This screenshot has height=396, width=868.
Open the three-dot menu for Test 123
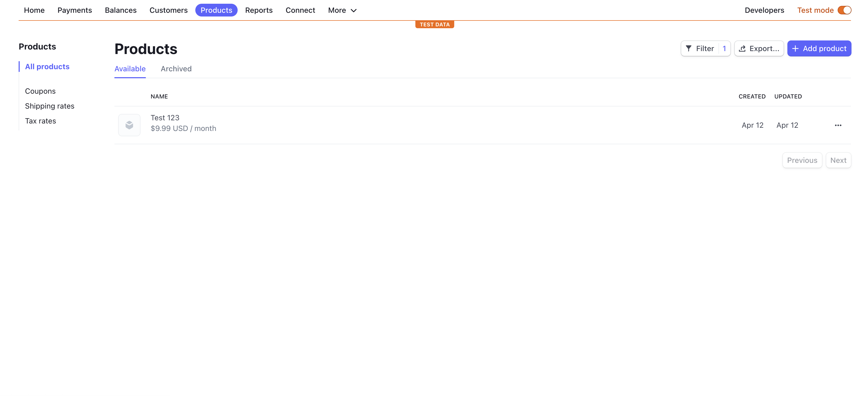[x=838, y=125]
